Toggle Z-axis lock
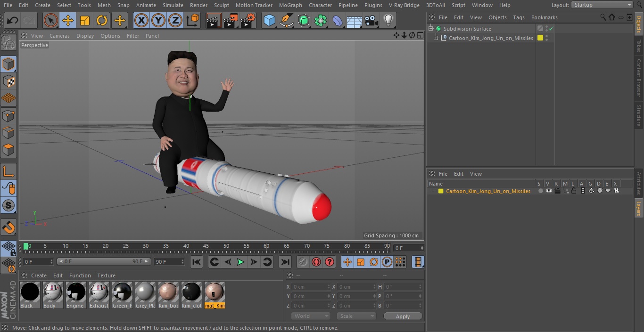The width and height of the screenshot is (644, 332). pyautogui.click(x=175, y=20)
